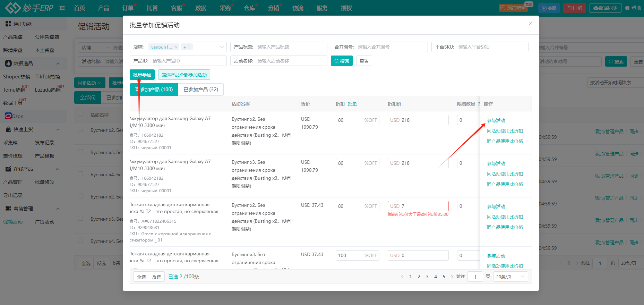Screen dimensions: 644x305
Task: Click 同产品使用此价格 for first row
Action: pyautogui.click(x=505, y=141)
